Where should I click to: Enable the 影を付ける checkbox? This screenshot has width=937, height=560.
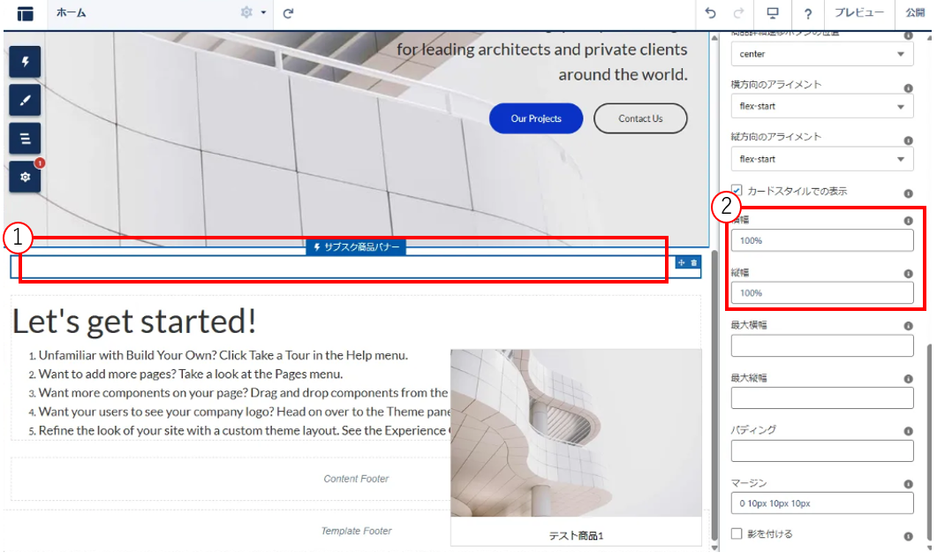(737, 534)
